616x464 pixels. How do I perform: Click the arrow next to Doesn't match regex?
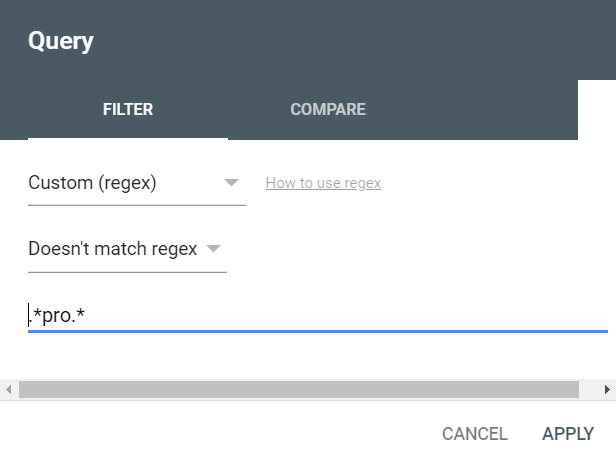[x=213, y=249]
